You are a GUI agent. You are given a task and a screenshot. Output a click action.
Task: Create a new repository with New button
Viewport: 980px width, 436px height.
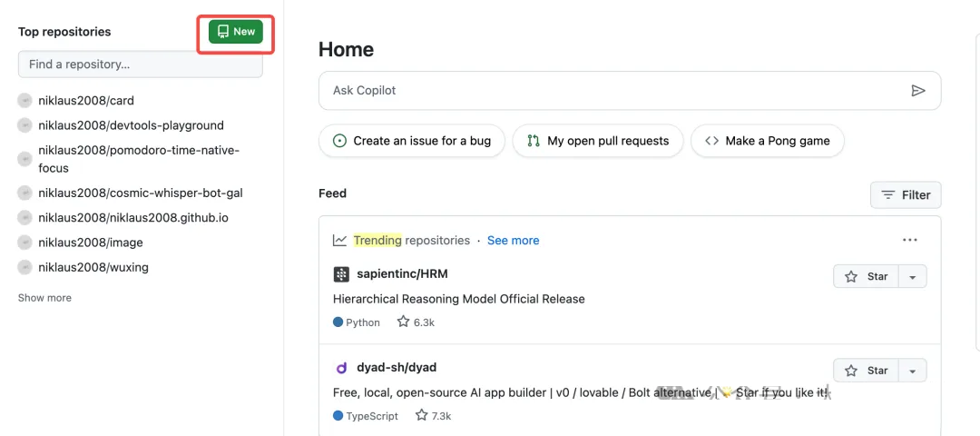coord(236,31)
